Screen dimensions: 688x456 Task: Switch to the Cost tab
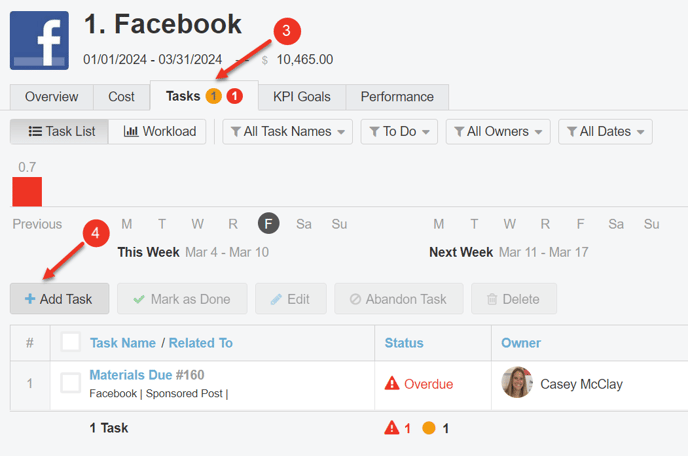click(122, 97)
